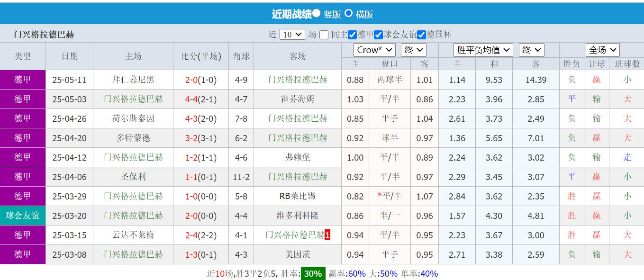Open the match count dropdown showing 10
The width and height of the screenshot is (644, 280).
(x=292, y=35)
